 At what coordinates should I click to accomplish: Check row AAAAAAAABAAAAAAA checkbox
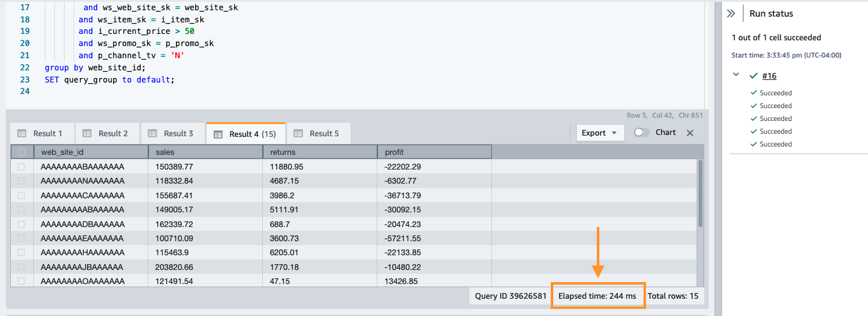pos(22,166)
